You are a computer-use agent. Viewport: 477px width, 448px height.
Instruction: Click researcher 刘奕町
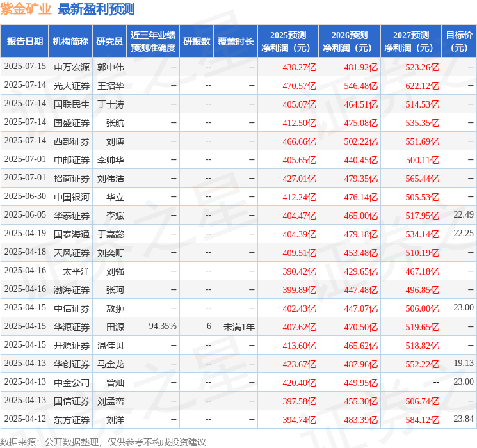coord(110,253)
